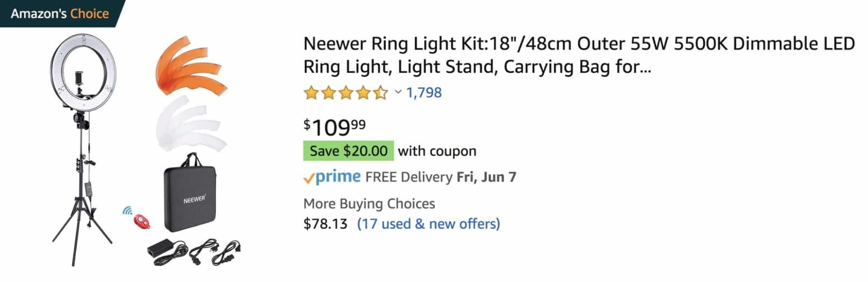Open More Buying Choices section
Viewport: 868px width, 282px height.
click(369, 203)
